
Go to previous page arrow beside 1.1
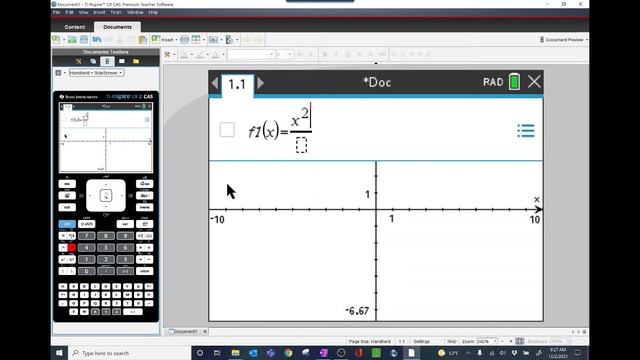(215, 83)
